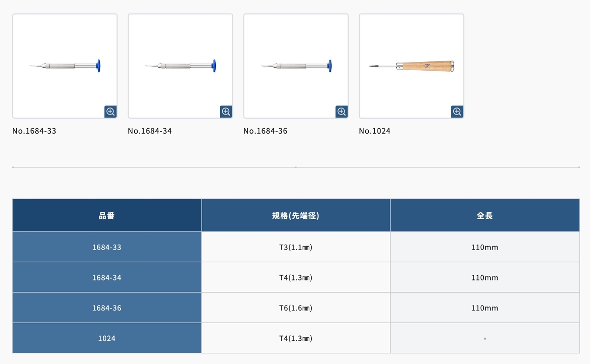Click the No.1684-33 caption text

[34, 131]
